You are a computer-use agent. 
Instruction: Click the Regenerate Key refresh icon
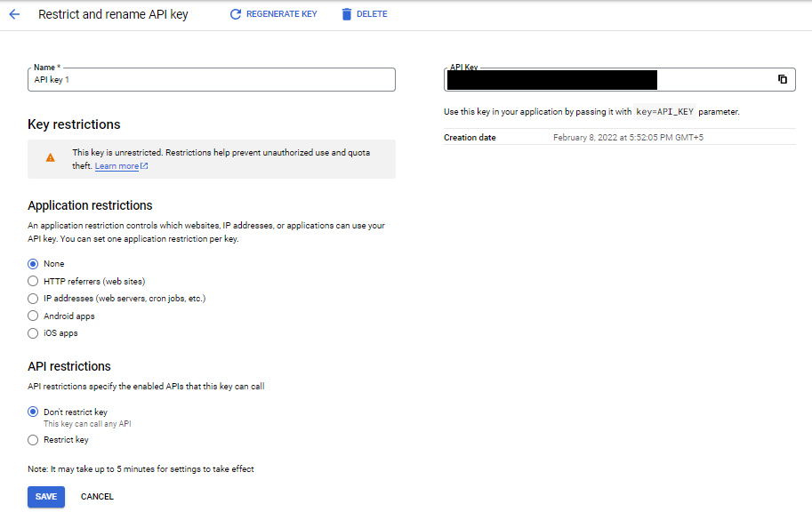(235, 14)
